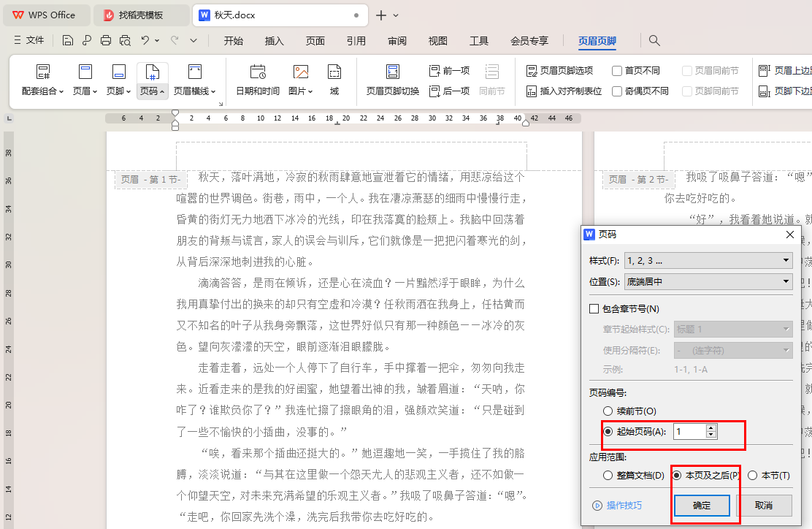
Task: Click the 配套组合 icon
Action: [x=42, y=72]
